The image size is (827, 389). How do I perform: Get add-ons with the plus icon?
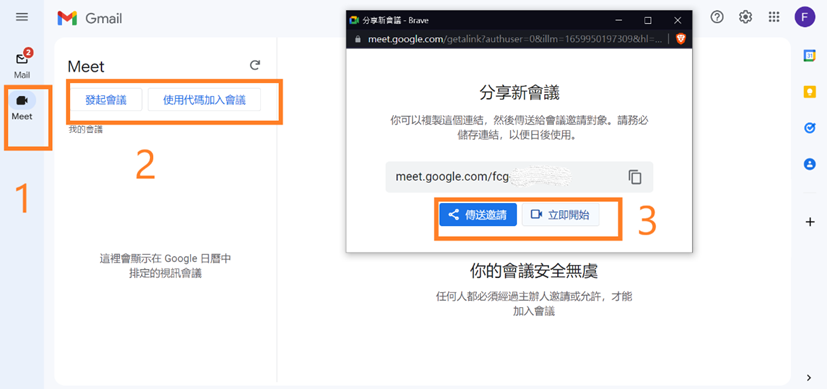pos(810,222)
